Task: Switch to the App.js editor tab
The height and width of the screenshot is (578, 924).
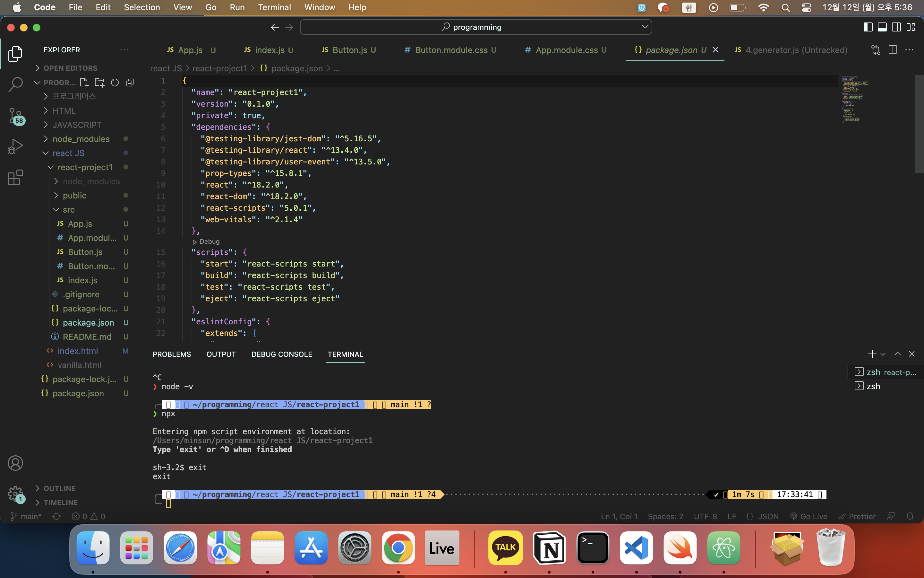Action: [x=190, y=50]
